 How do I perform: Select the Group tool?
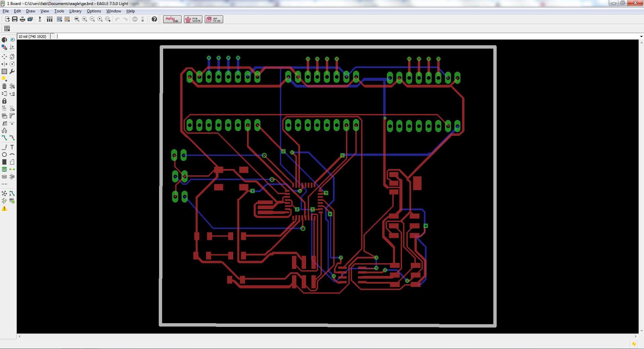click(x=4, y=71)
